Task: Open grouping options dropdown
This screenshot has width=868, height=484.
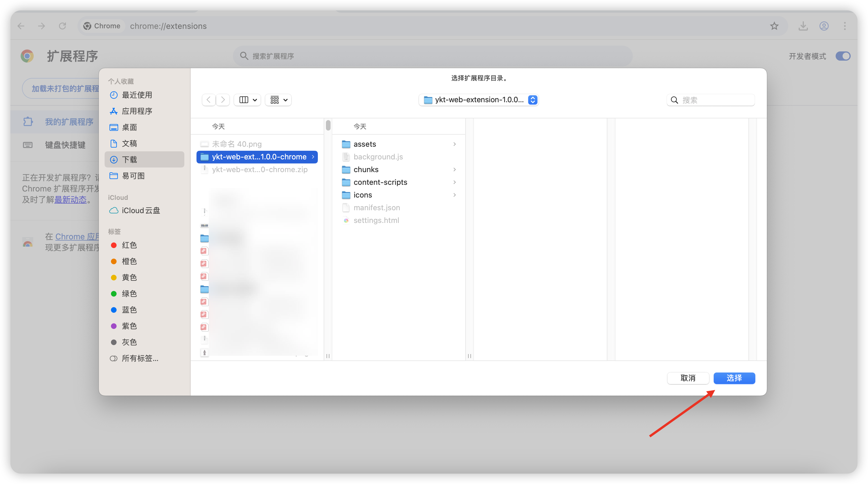Action: tap(278, 100)
